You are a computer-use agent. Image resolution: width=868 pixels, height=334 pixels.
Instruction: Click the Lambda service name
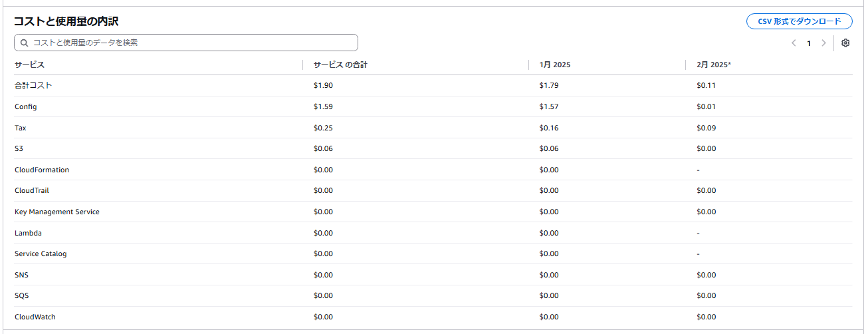click(28, 233)
